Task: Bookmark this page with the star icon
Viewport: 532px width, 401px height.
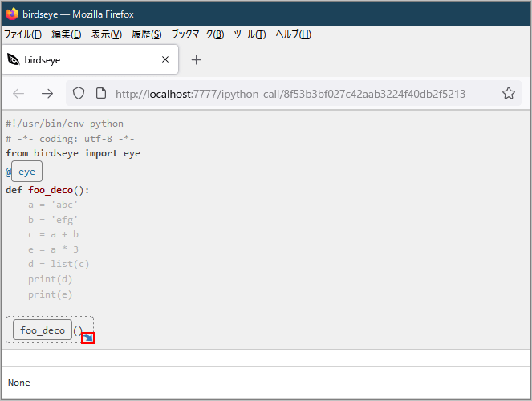Action: [x=509, y=93]
